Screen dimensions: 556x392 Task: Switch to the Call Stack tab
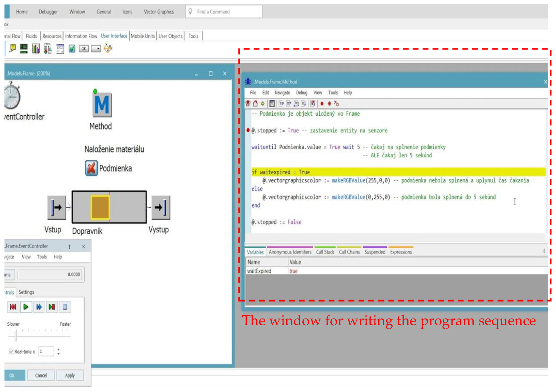tap(325, 252)
